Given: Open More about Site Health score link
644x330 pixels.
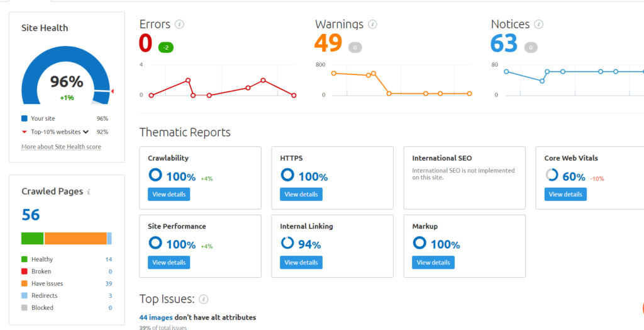Looking at the screenshot, I should (61, 147).
